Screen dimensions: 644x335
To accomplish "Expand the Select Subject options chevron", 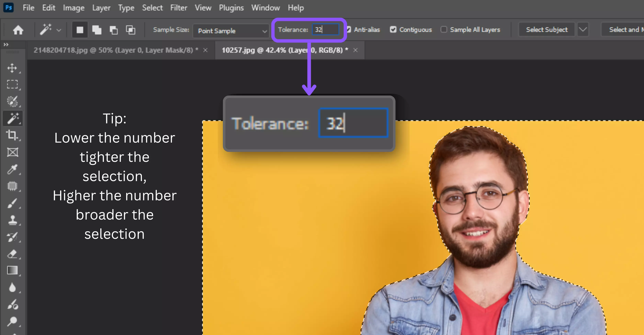I will 583,30.
